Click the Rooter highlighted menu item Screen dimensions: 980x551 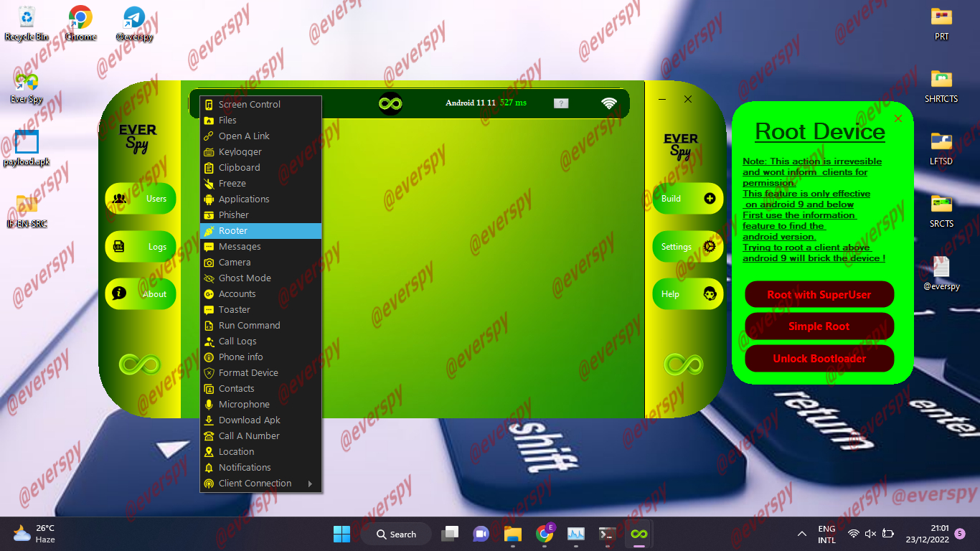(260, 231)
